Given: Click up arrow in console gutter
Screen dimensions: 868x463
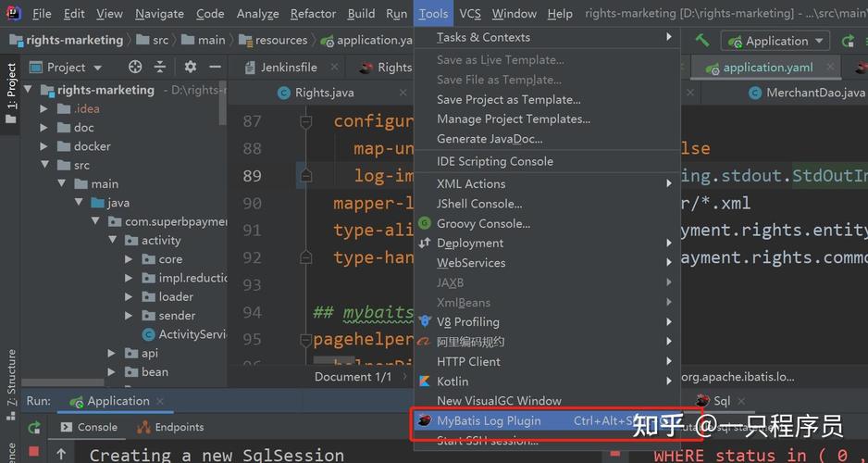Looking at the screenshot, I should (61, 454).
